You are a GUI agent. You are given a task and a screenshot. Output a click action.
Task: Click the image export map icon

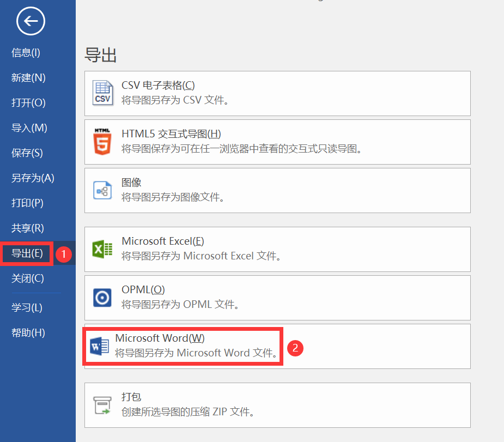[102, 190]
